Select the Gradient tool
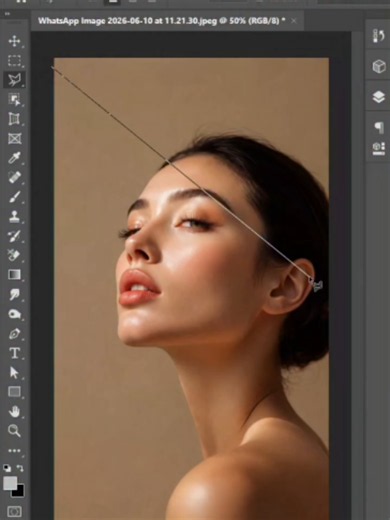390x520 pixels. point(14,275)
